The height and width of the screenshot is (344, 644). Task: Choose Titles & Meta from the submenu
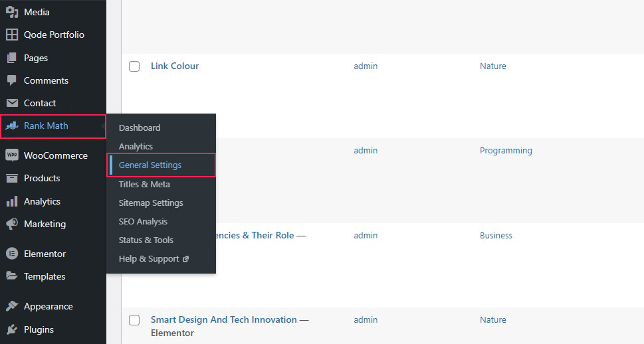tap(144, 184)
